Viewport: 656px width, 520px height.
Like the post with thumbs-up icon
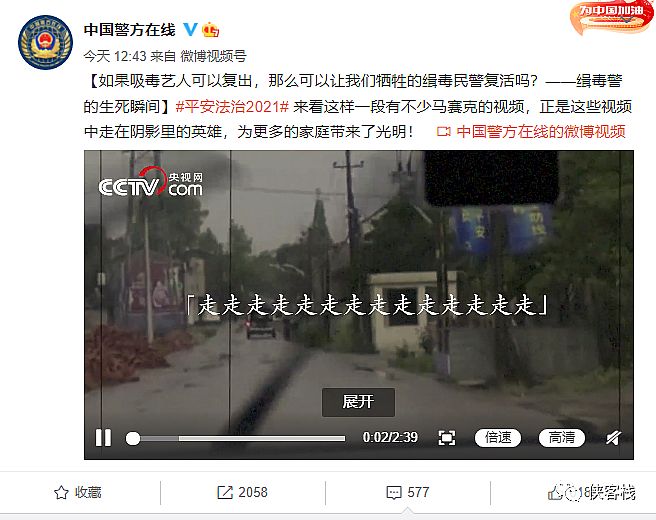[x=556, y=493]
